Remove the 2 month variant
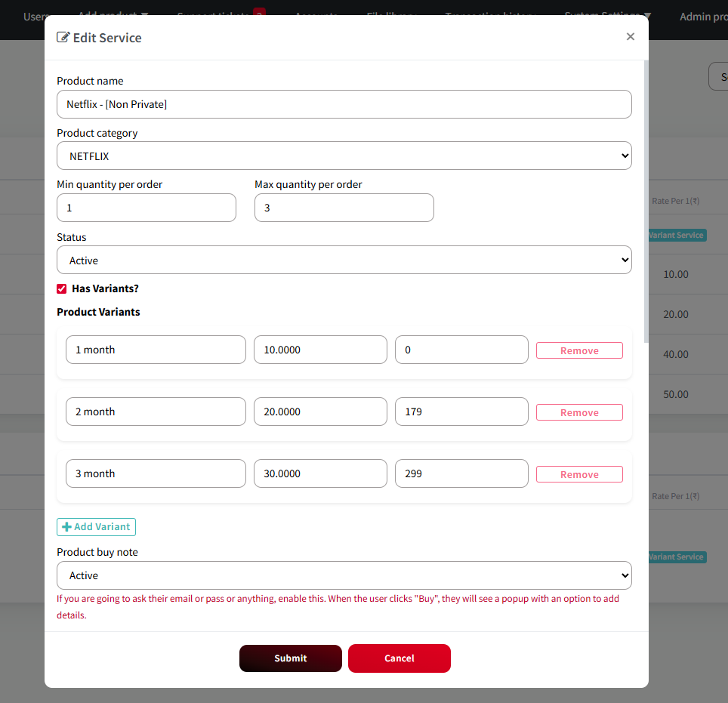The width and height of the screenshot is (728, 703). coord(579,412)
